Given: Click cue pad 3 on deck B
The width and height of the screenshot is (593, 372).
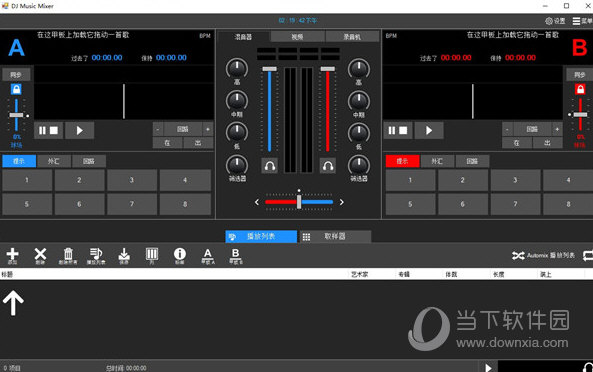Looking at the screenshot, I should pos(515,180).
